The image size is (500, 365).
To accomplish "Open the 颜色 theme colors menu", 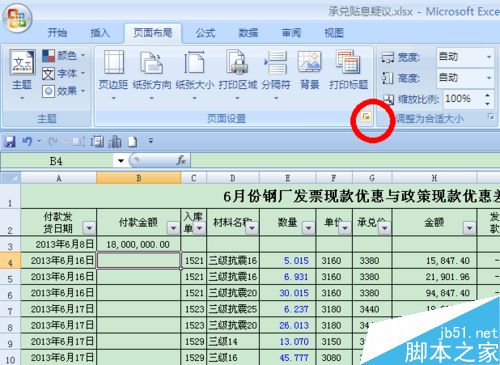I will tap(64, 55).
